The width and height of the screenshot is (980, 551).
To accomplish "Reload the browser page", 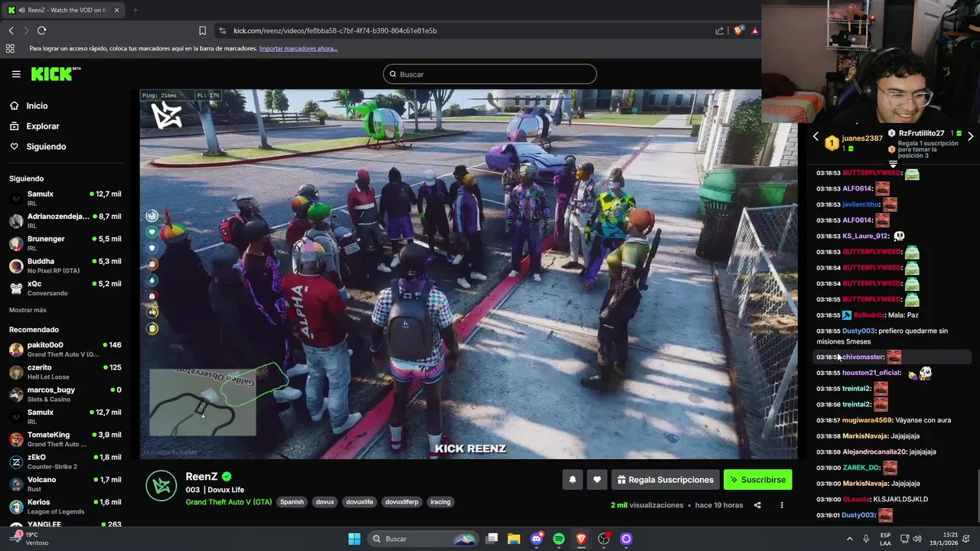I will 41,31.
